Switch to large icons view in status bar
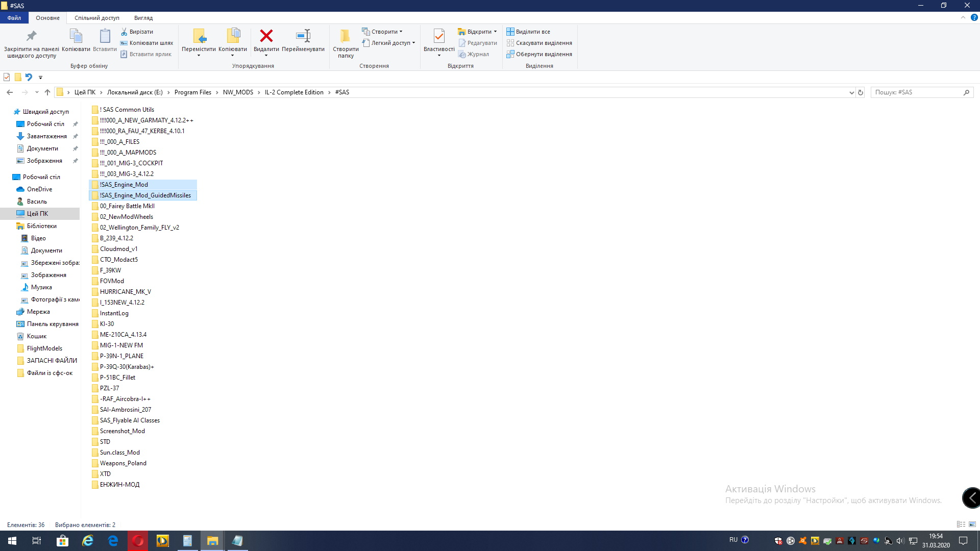Screen dimensions: 980x551 click(x=972, y=524)
